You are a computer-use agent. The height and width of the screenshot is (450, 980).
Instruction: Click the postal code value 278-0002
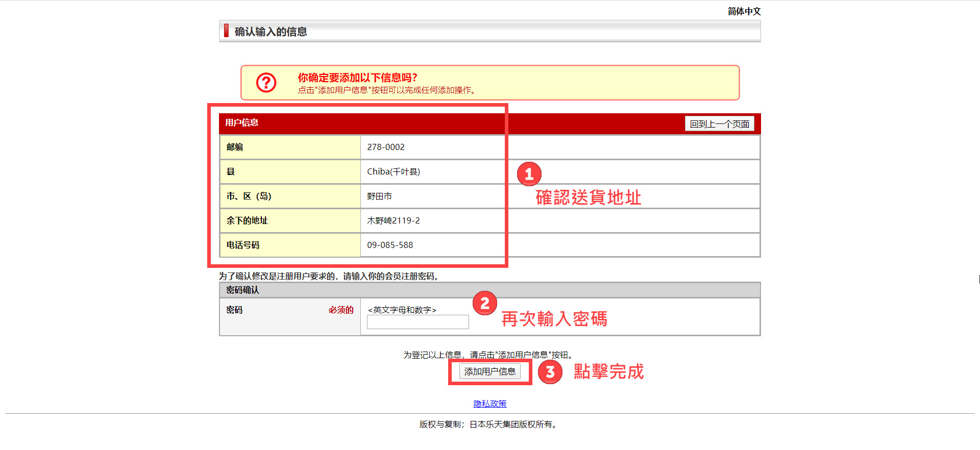(385, 147)
